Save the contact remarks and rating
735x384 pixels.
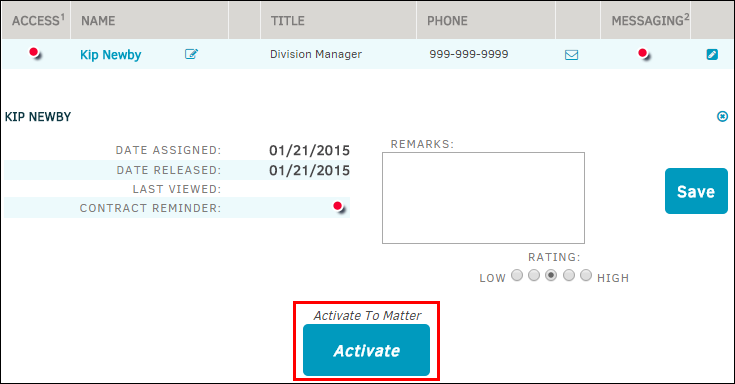(696, 191)
